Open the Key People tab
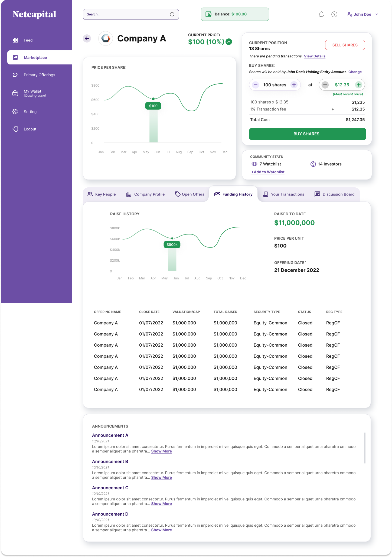The image size is (392, 557). [101, 194]
